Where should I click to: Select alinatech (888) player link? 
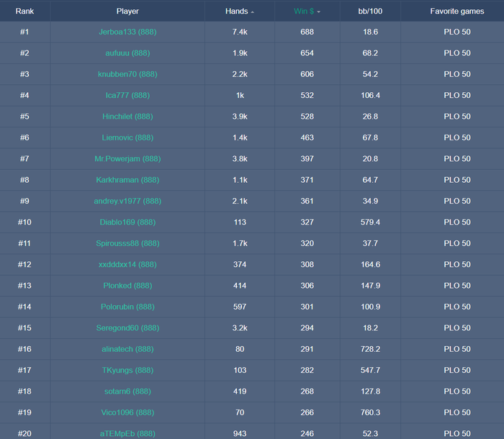(127, 349)
